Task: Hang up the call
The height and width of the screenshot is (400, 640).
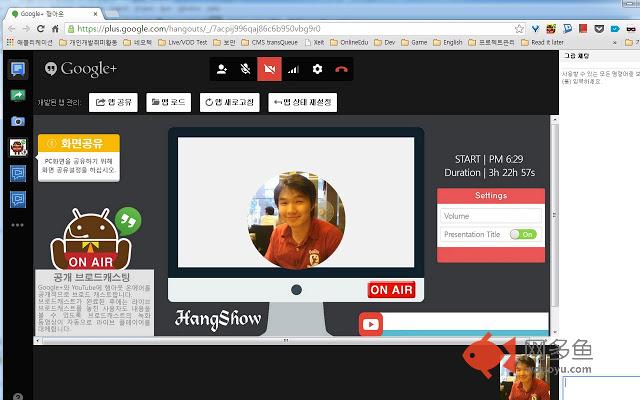Action: 341,69
